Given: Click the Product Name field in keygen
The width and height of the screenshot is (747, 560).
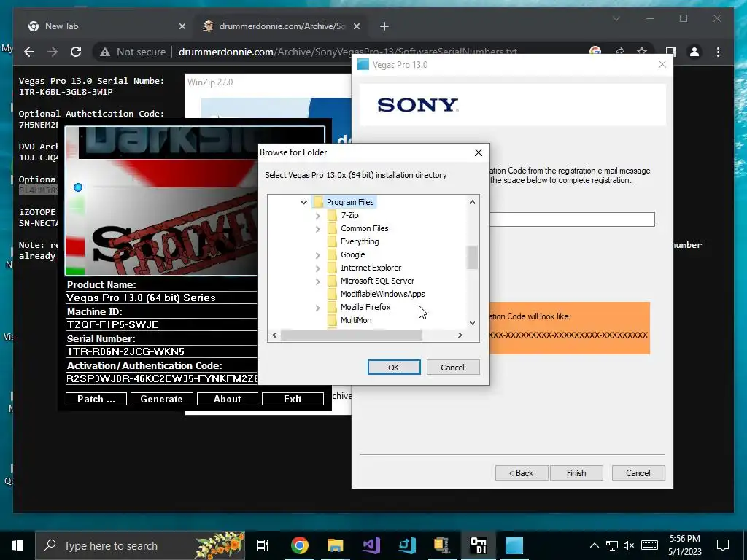Looking at the screenshot, I should pyautogui.click(x=161, y=297).
